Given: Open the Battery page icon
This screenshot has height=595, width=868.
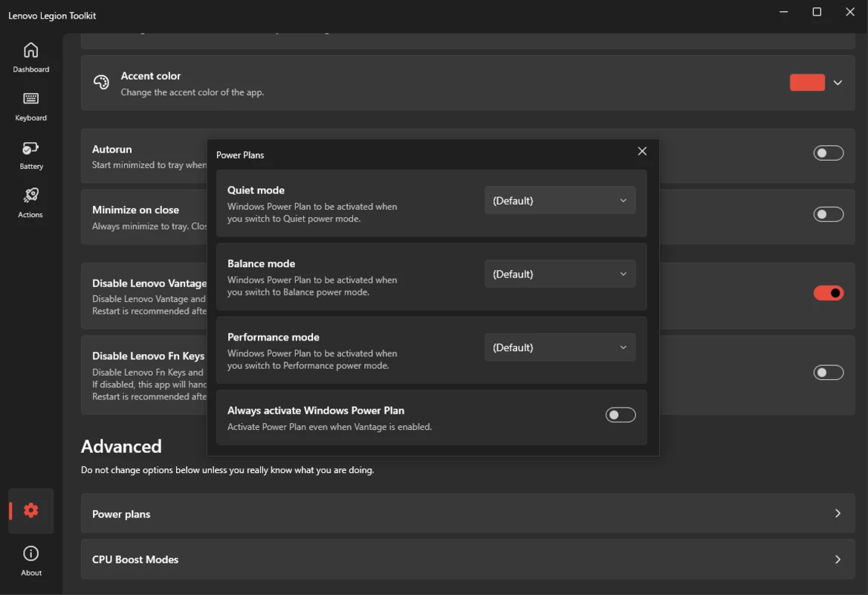Looking at the screenshot, I should (30, 148).
